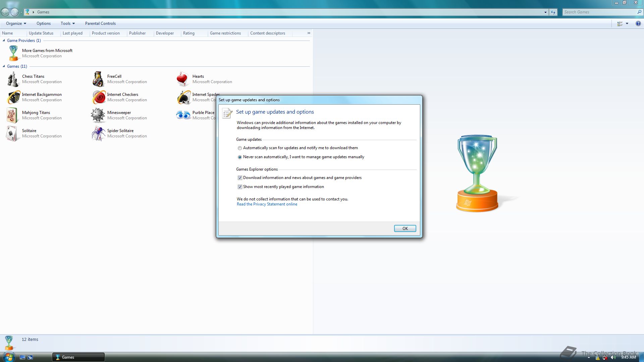Click the Views layout icon in the toolbar
Viewport: 644px width, 362px height.
pos(620,23)
